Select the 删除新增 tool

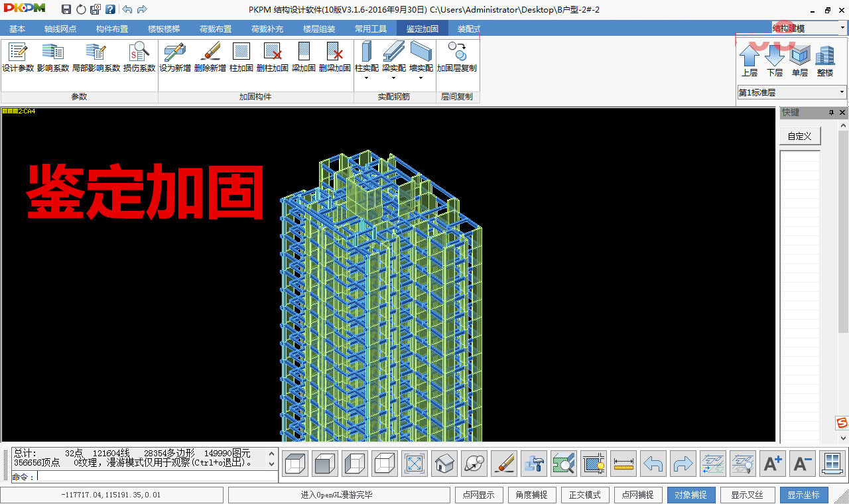[x=210, y=57]
